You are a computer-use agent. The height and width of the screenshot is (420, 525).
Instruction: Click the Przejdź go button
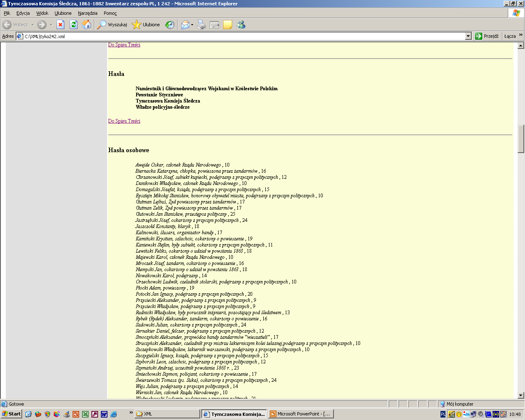click(x=487, y=36)
